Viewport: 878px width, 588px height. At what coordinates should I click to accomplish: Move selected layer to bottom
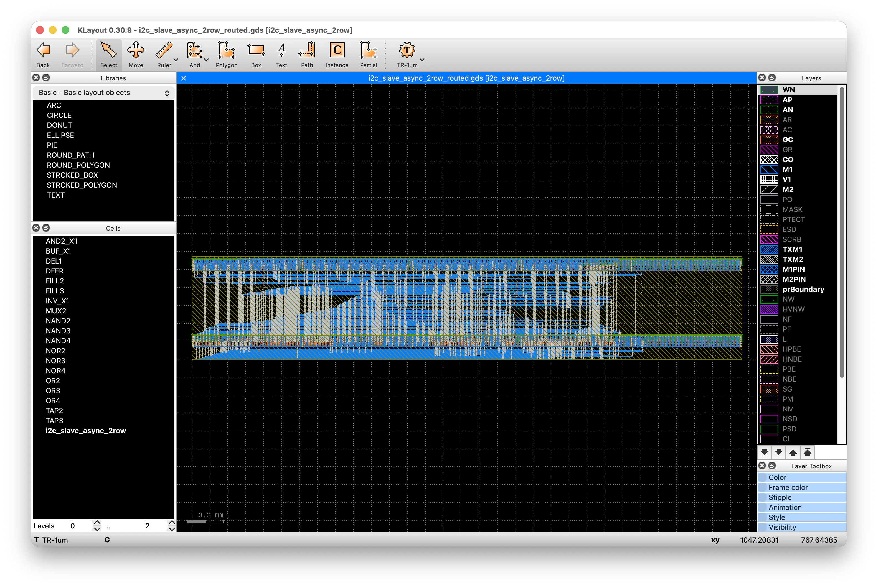point(764,452)
